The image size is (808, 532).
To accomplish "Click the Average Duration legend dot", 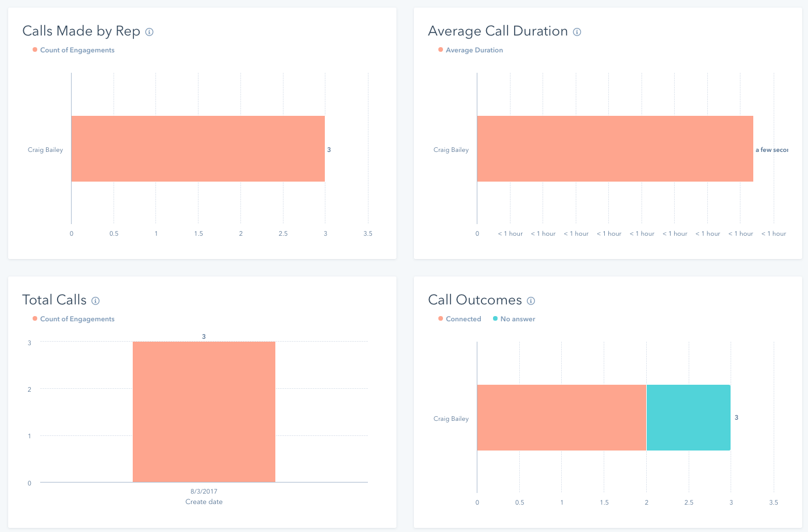I will (x=441, y=50).
